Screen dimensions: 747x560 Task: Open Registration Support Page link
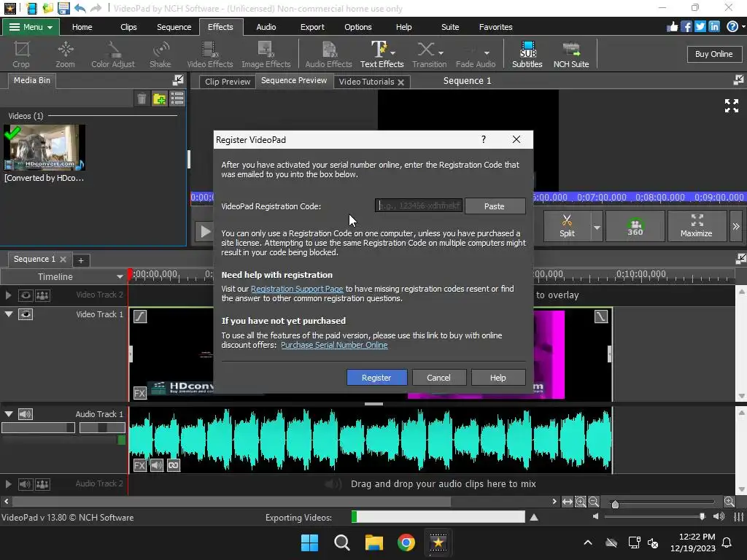[x=297, y=289]
